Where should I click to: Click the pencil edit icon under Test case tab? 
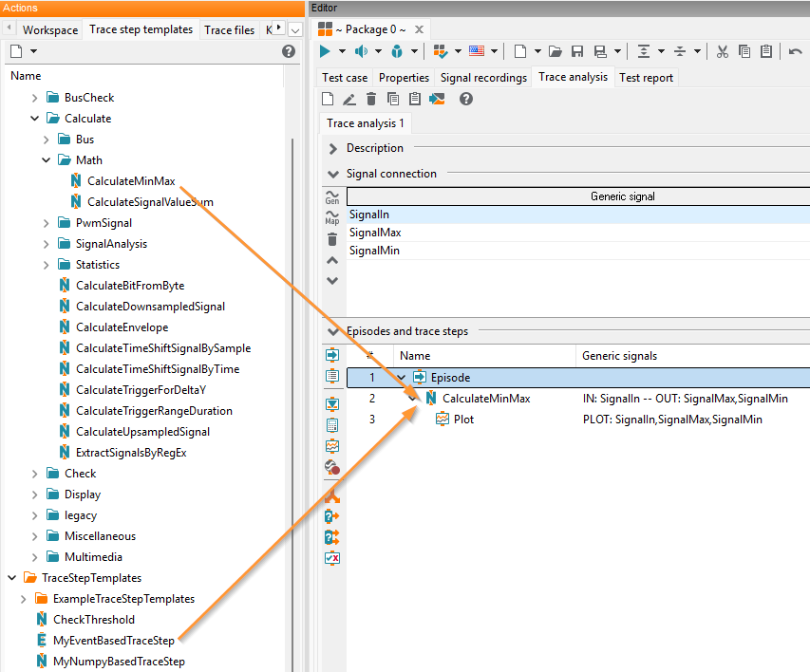pyautogui.click(x=349, y=99)
